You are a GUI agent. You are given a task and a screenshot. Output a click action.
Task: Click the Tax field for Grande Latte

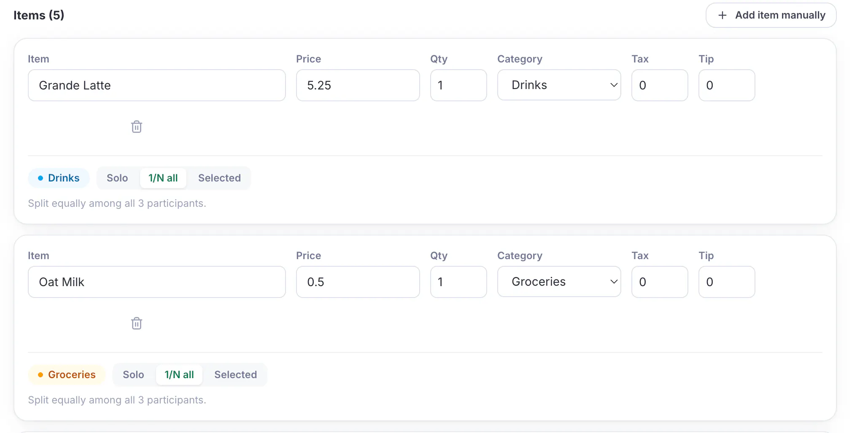click(x=660, y=85)
